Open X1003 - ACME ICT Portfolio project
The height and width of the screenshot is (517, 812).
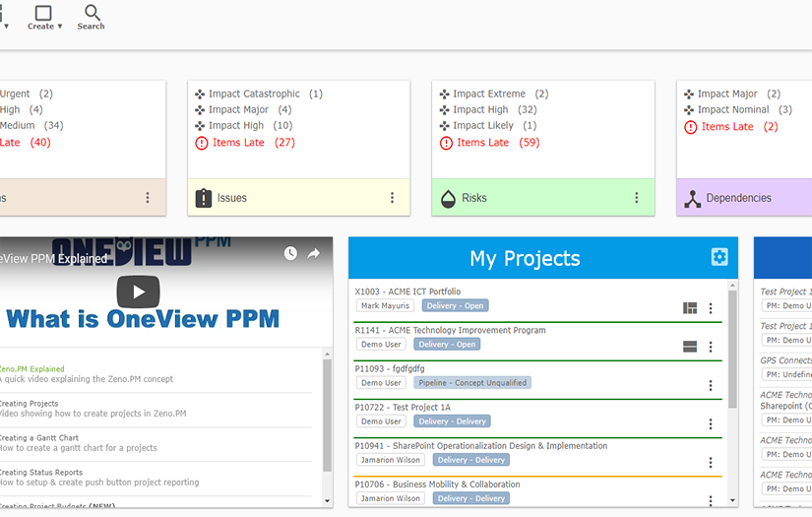click(407, 291)
